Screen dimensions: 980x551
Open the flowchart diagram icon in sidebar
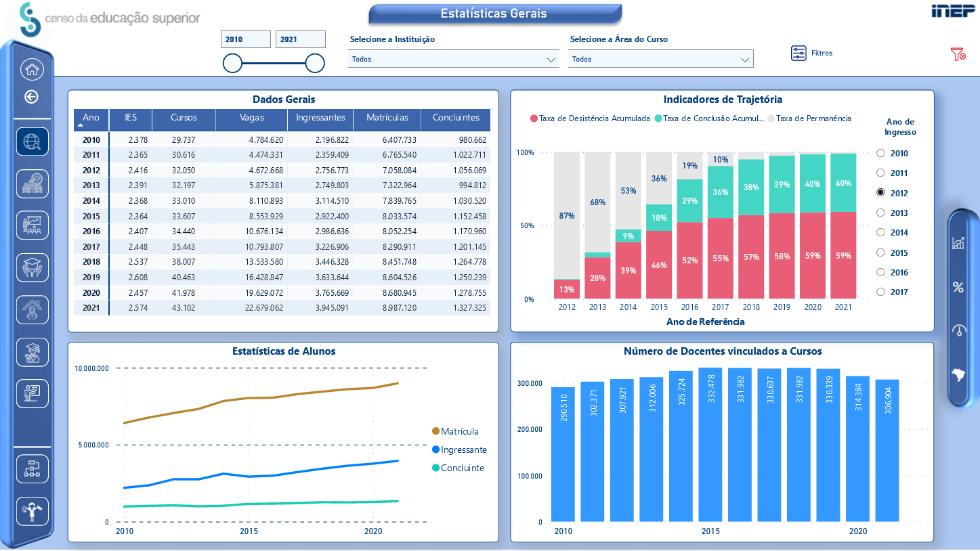[33, 469]
